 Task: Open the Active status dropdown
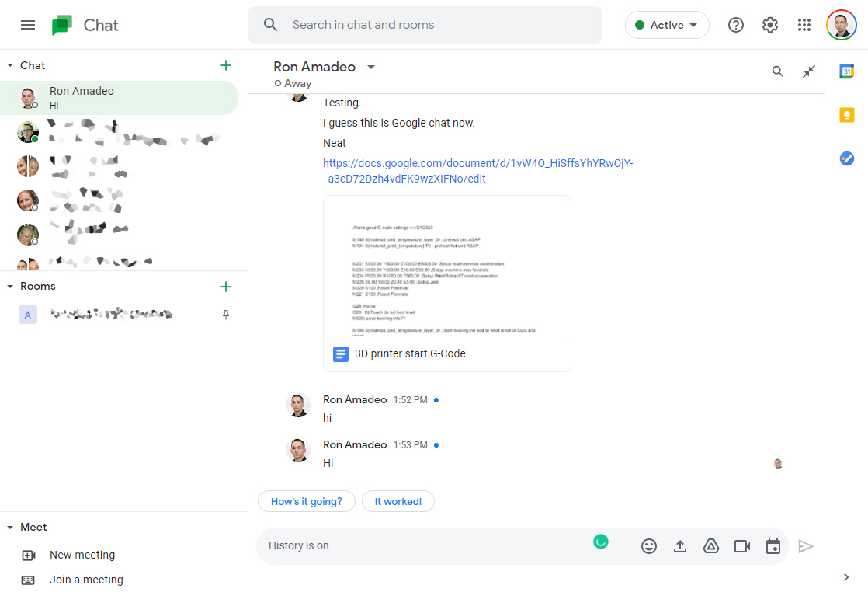click(667, 25)
